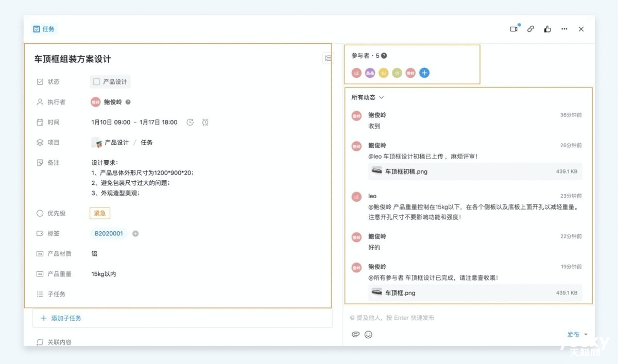
Task: Open the emoji picker smiley icon
Action: (368, 334)
